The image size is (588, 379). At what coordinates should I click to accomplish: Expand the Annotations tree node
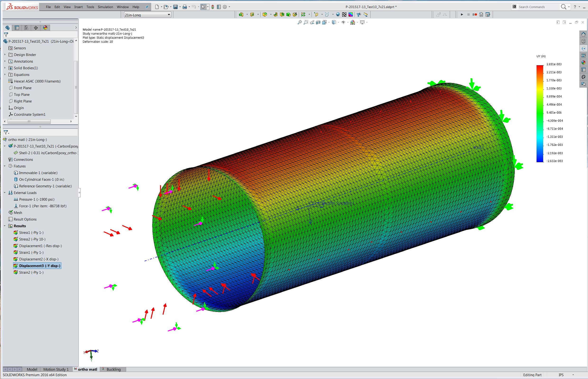pos(5,61)
